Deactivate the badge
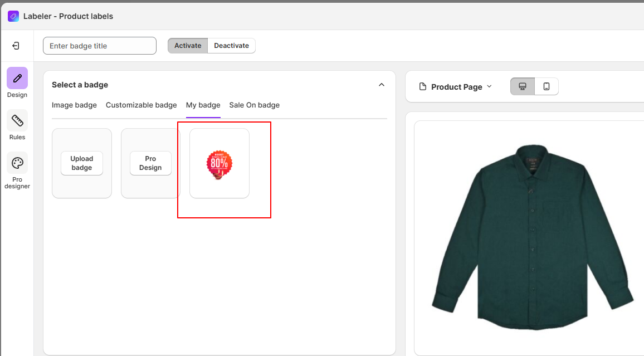This screenshot has height=356, width=644. pyautogui.click(x=232, y=46)
